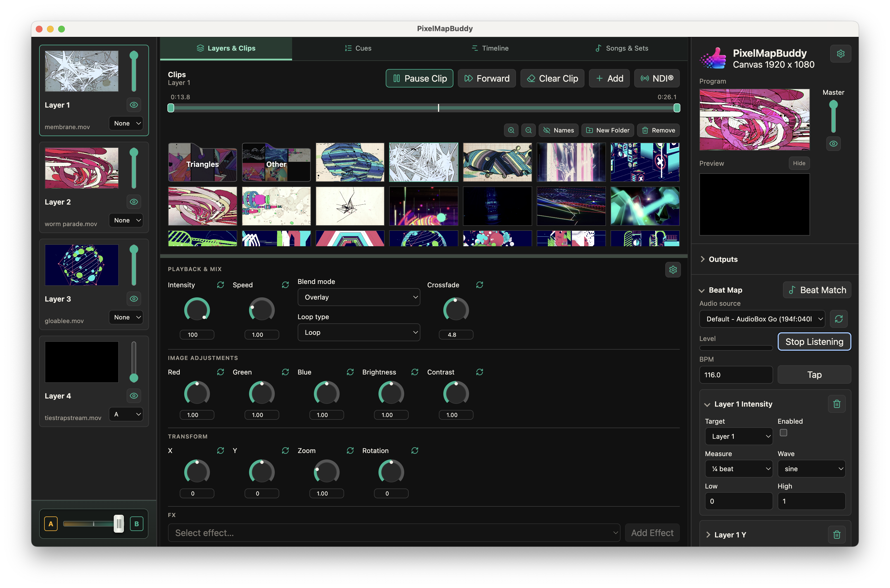The image size is (890, 588).
Task: Switch to the Cues tab
Action: (358, 48)
